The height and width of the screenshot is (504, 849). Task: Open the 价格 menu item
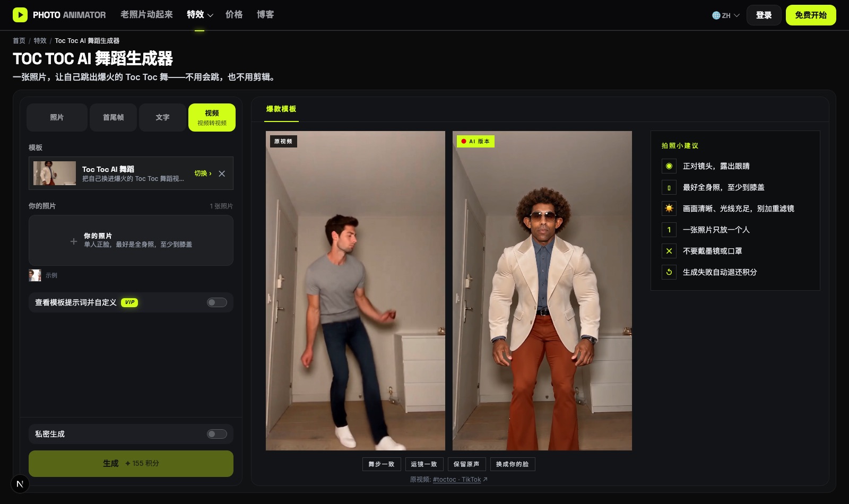234,15
